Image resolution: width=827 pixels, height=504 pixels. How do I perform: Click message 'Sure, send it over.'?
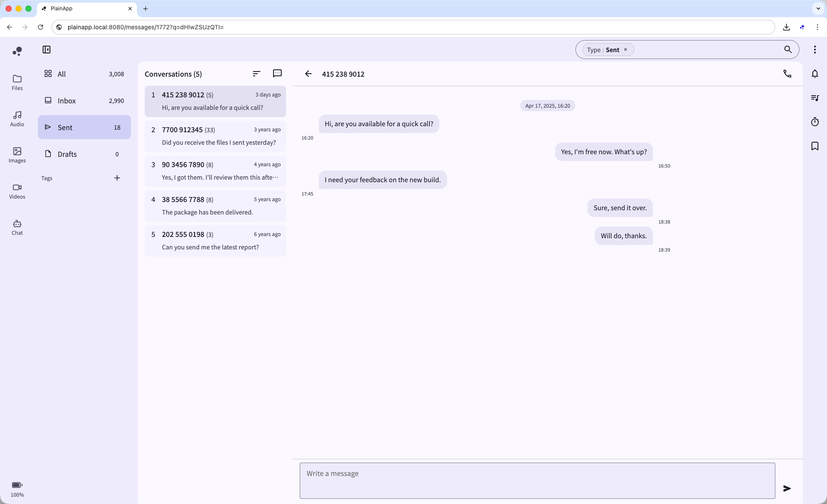tap(620, 208)
